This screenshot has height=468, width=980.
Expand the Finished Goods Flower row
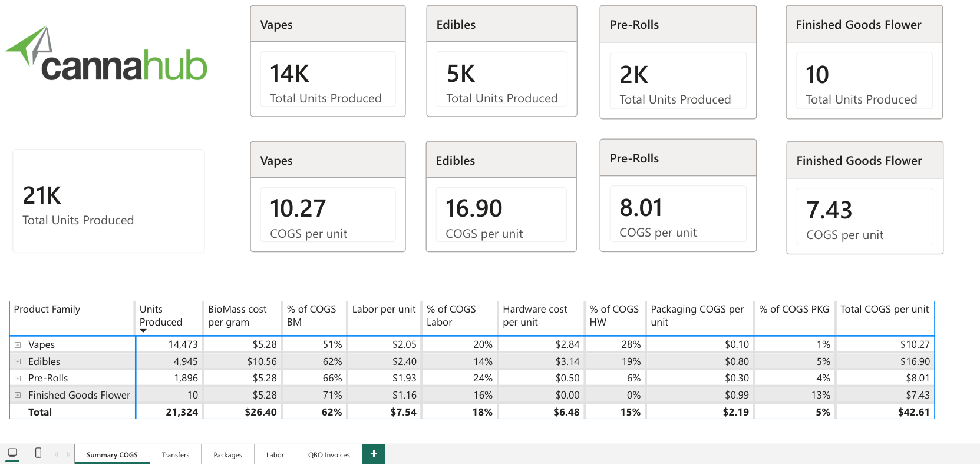[18, 395]
